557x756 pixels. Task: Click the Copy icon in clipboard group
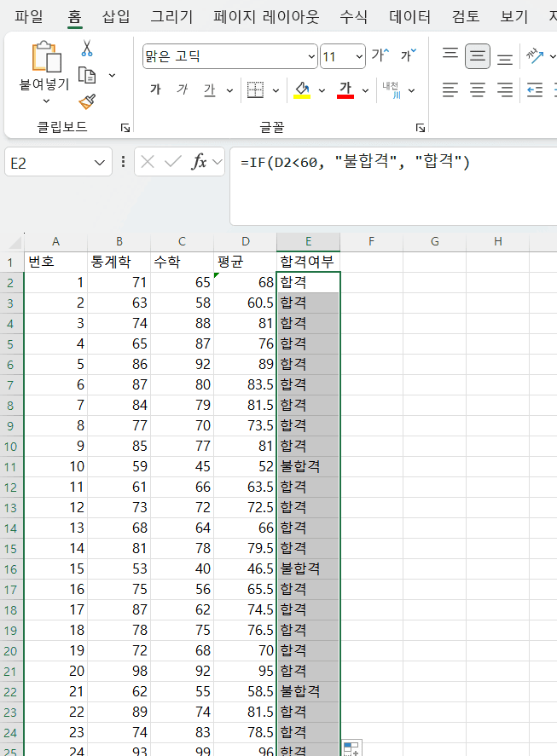point(87,75)
